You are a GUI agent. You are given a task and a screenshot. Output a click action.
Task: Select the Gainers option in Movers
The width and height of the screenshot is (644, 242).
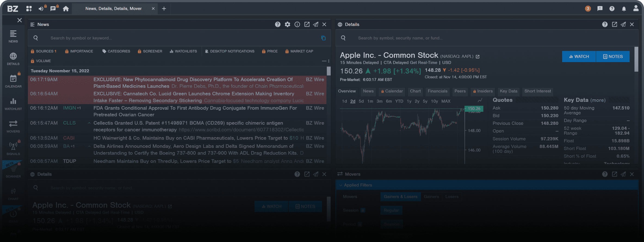(431, 197)
